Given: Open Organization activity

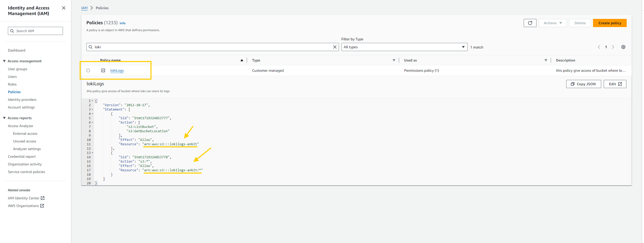Looking at the screenshot, I should point(25,164).
